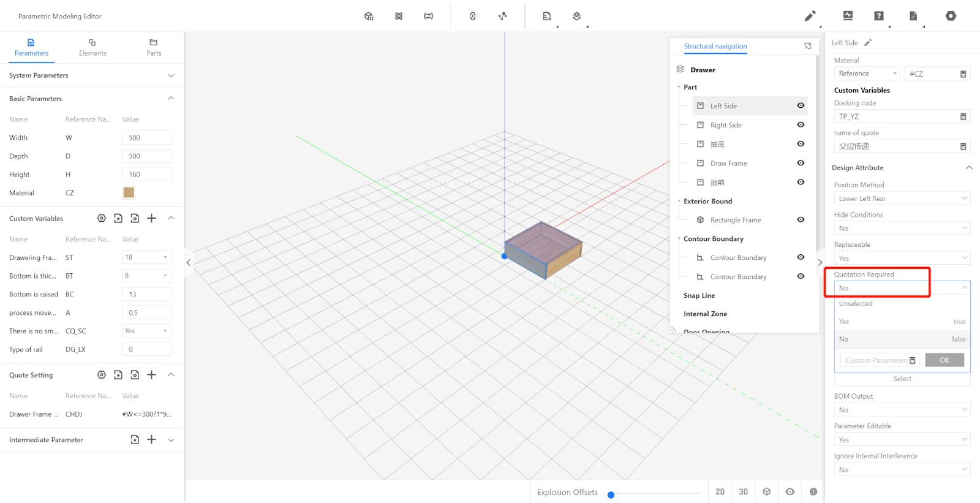Screen dimensions: 980x503
Task: Click OK in Quotation Required dropdown
Action: point(944,360)
